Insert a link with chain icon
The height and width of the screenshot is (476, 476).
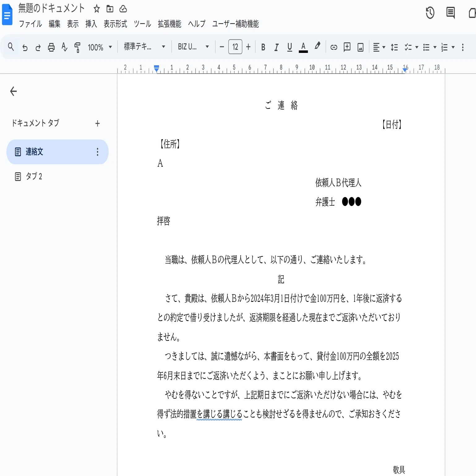334,47
